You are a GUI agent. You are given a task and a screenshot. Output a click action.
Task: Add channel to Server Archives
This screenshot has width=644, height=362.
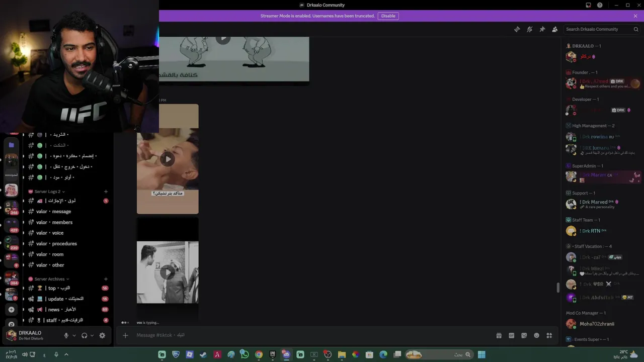tap(106, 279)
